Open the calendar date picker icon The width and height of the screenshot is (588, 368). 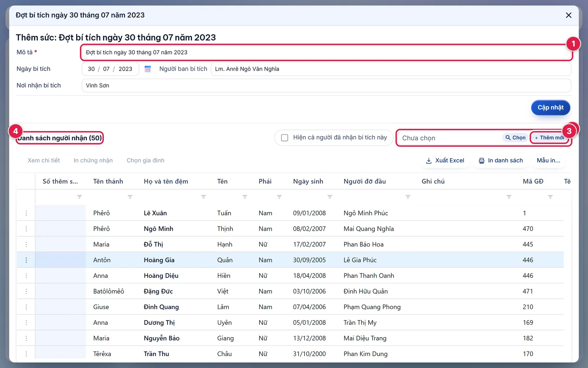pyautogui.click(x=148, y=69)
